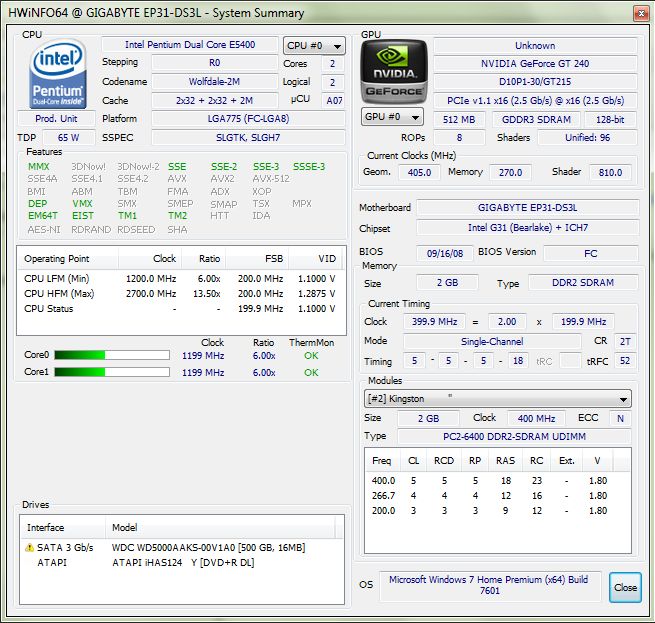
Task: Click the VID column header
Action: 315,259
